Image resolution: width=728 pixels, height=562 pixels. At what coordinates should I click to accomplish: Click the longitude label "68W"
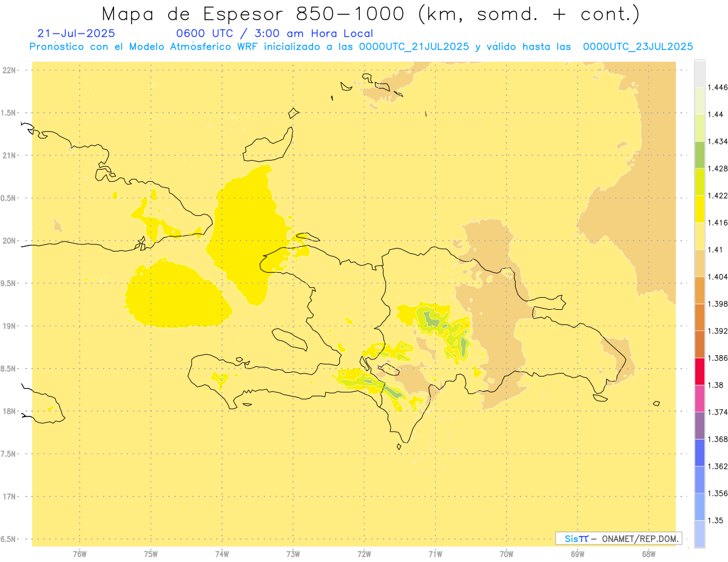(648, 553)
